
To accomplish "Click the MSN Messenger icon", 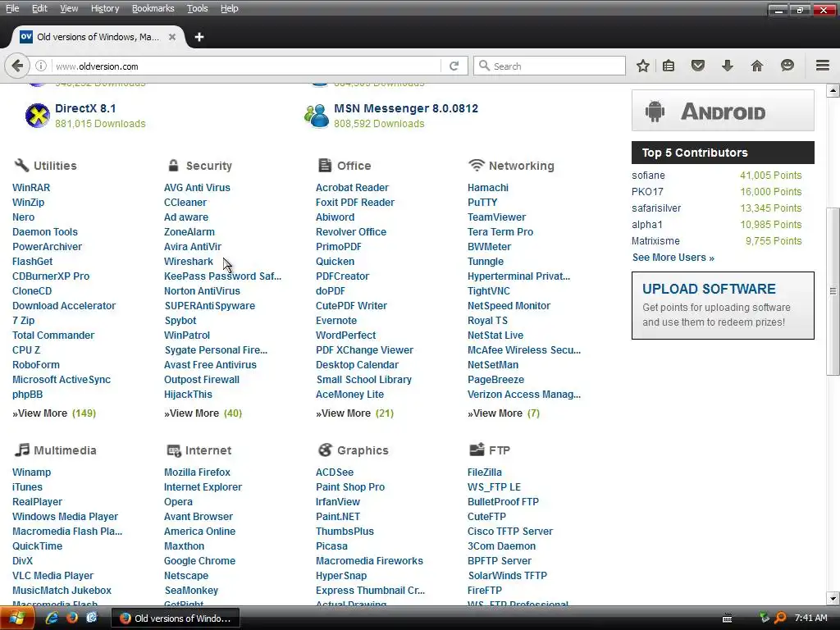I will [317, 116].
